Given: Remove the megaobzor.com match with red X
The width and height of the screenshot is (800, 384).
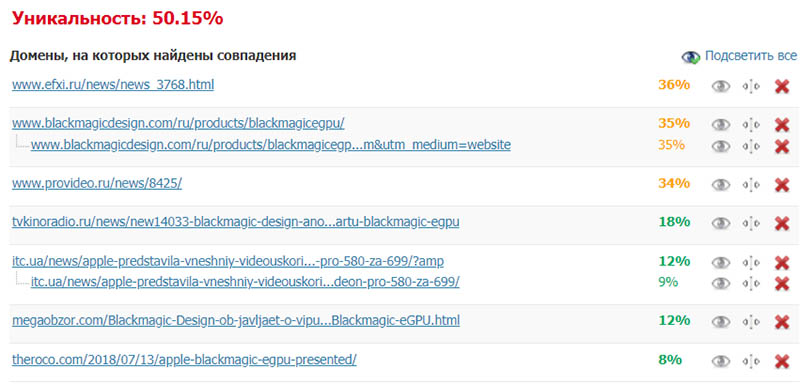Looking at the screenshot, I should pos(782,322).
